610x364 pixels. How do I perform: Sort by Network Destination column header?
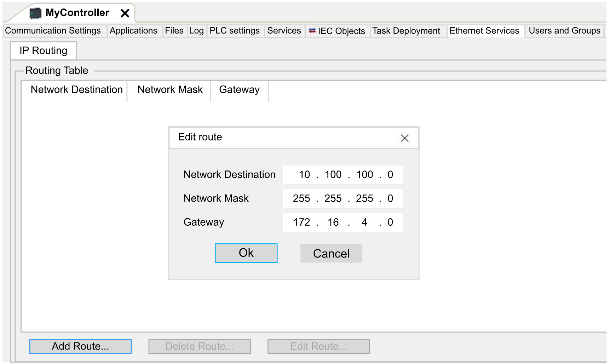pos(76,90)
